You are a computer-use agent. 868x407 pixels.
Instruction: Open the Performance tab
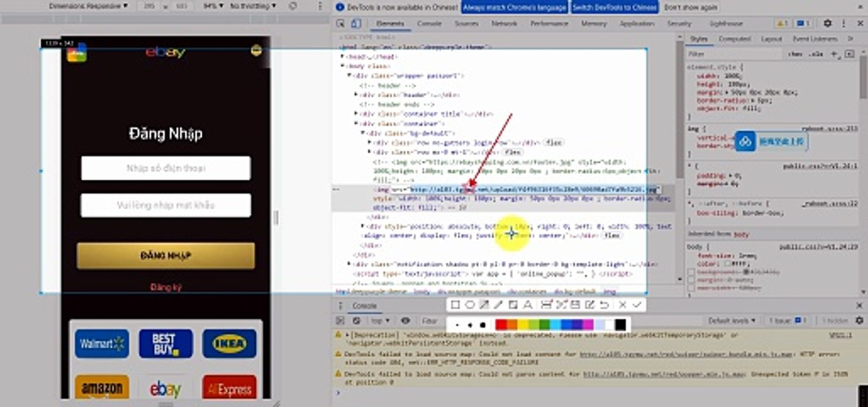point(549,24)
